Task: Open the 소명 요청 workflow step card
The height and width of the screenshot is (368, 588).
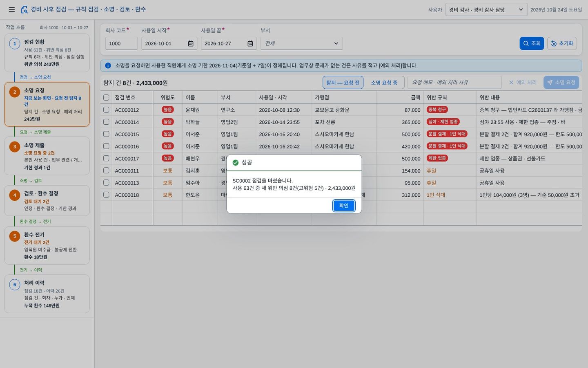Action: 47,104
